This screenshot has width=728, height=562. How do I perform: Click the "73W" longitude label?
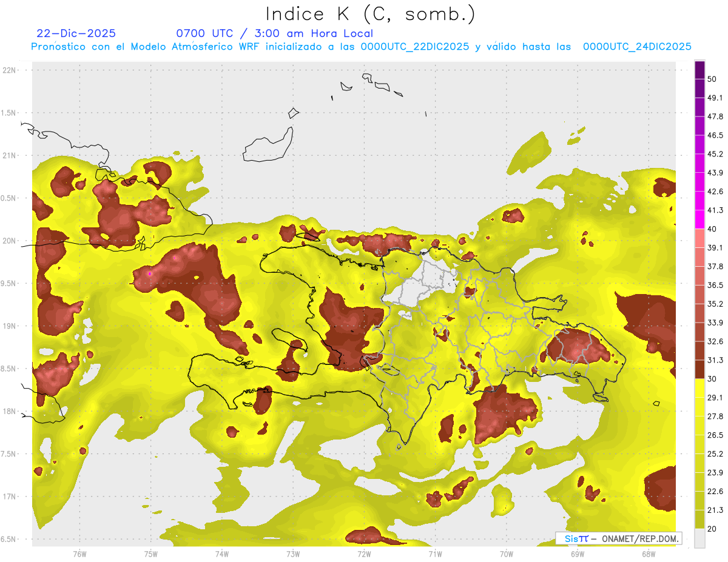coord(293,554)
